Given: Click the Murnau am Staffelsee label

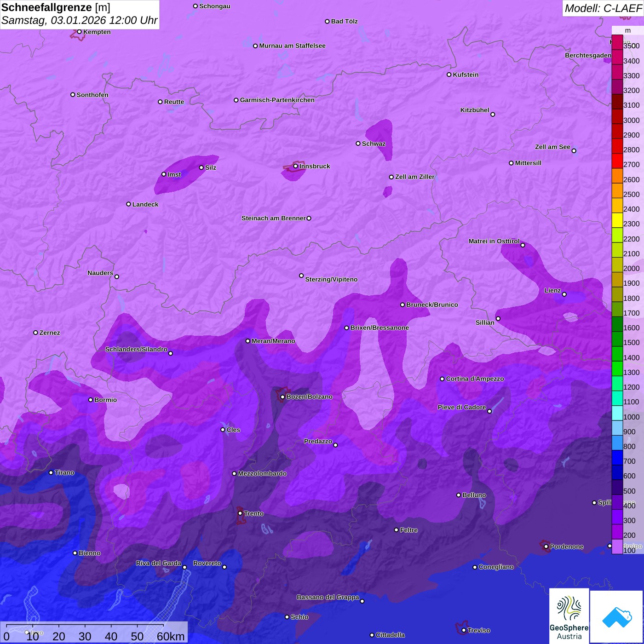Looking at the screenshot, I should click(292, 46).
